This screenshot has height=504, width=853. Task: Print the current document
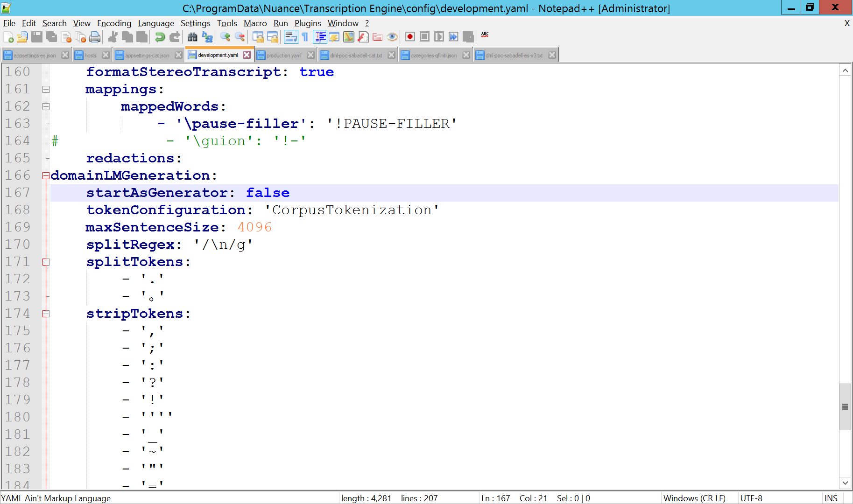pyautogui.click(x=95, y=37)
